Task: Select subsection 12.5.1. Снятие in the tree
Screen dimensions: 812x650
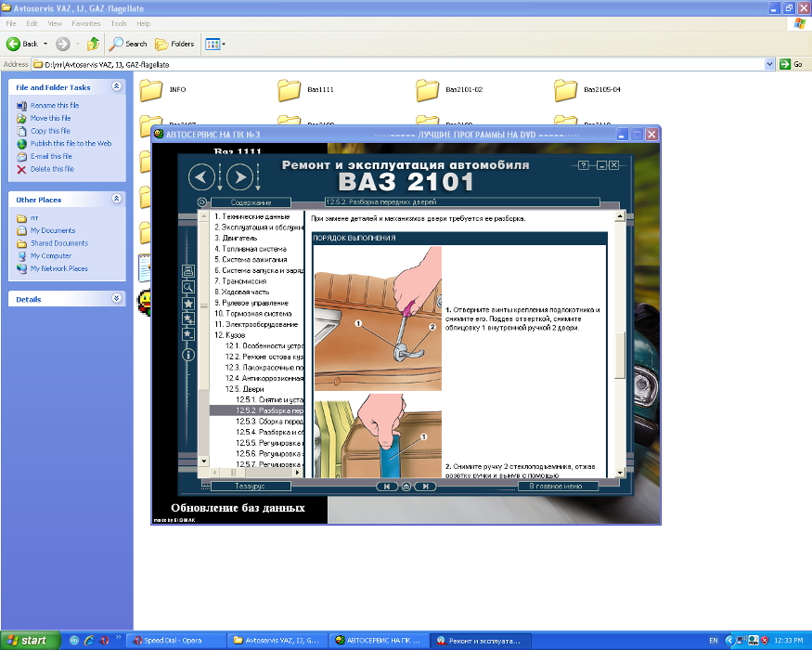Action: (270, 399)
